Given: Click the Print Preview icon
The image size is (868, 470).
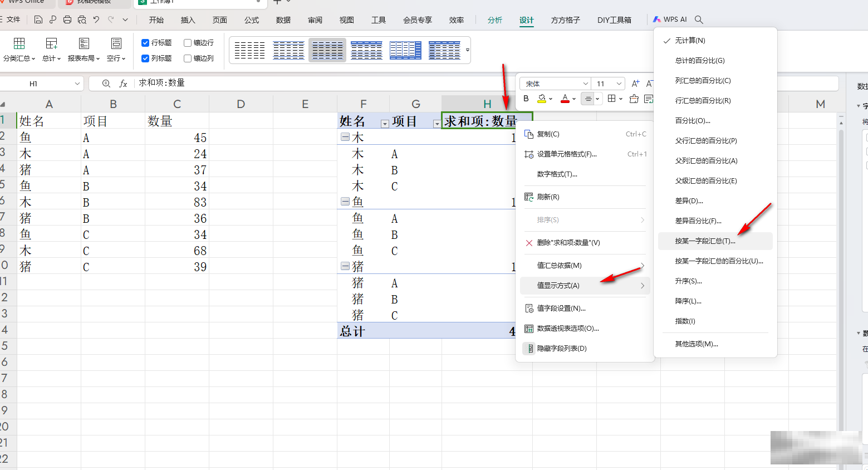Looking at the screenshot, I should [82, 19].
